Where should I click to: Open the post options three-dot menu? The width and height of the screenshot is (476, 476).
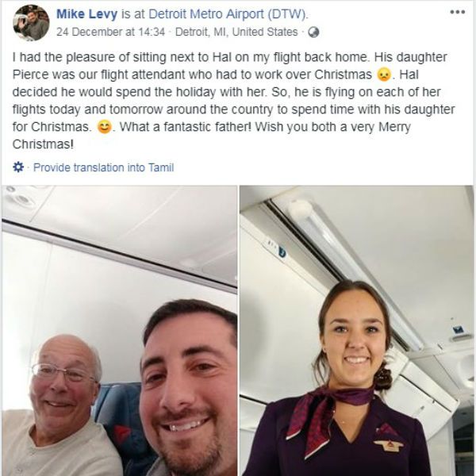point(457,12)
